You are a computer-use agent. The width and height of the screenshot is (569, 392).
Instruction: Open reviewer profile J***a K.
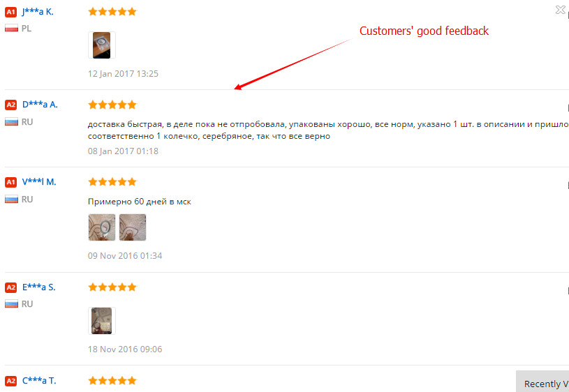pos(38,12)
